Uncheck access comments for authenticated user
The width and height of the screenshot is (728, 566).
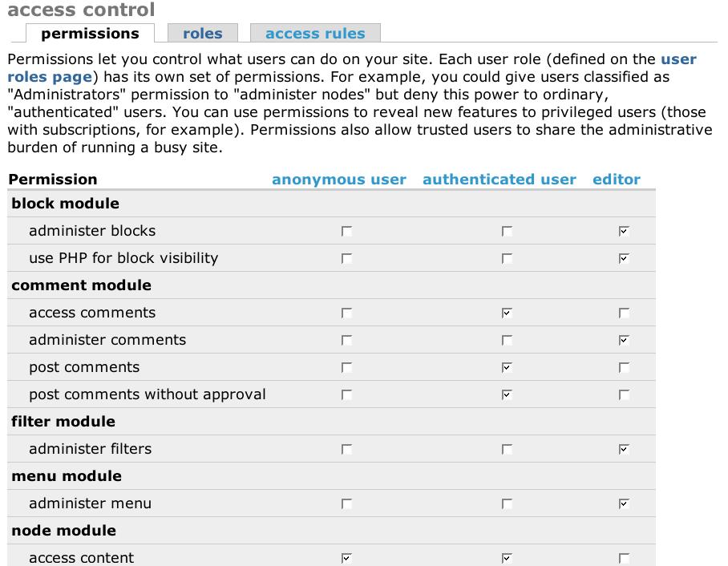(x=506, y=313)
